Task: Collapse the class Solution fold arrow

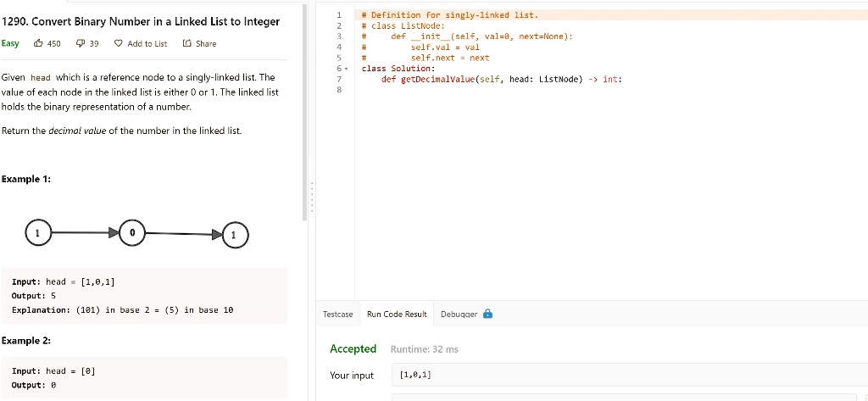Action: click(x=346, y=69)
